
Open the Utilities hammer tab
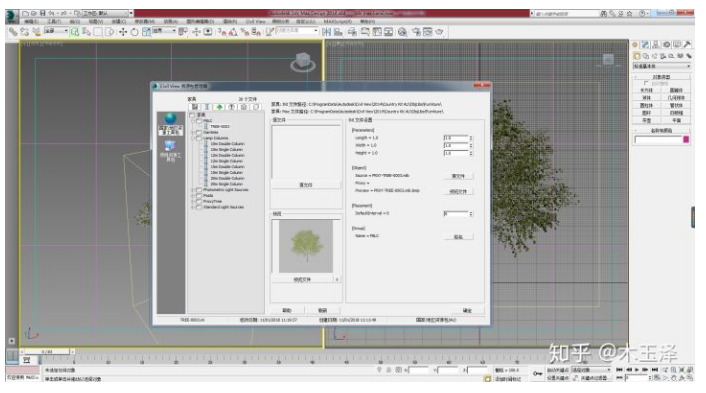click(687, 45)
